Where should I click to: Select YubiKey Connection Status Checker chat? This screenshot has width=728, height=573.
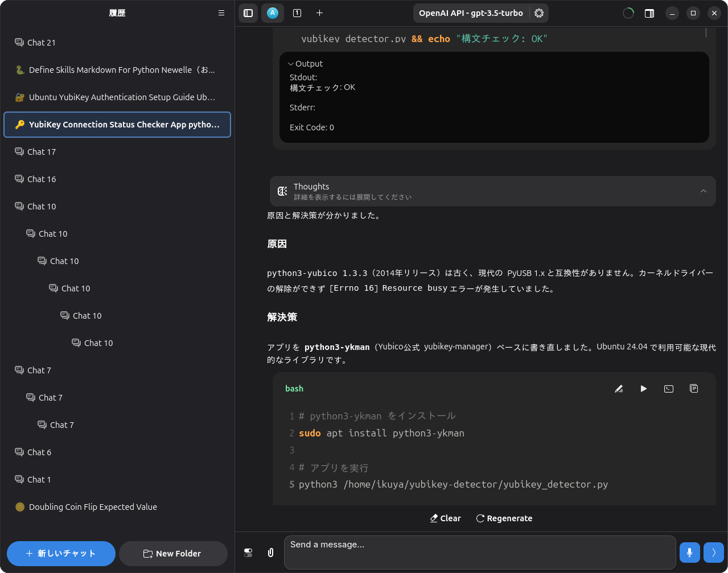(x=117, y=125)
